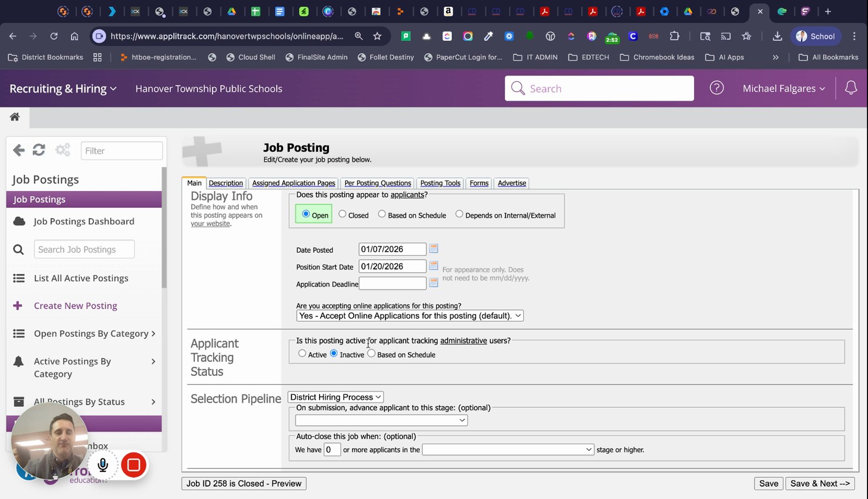Open browser downloads icon
Viewport: 868px width, 499px height.
tap(777, 36)
